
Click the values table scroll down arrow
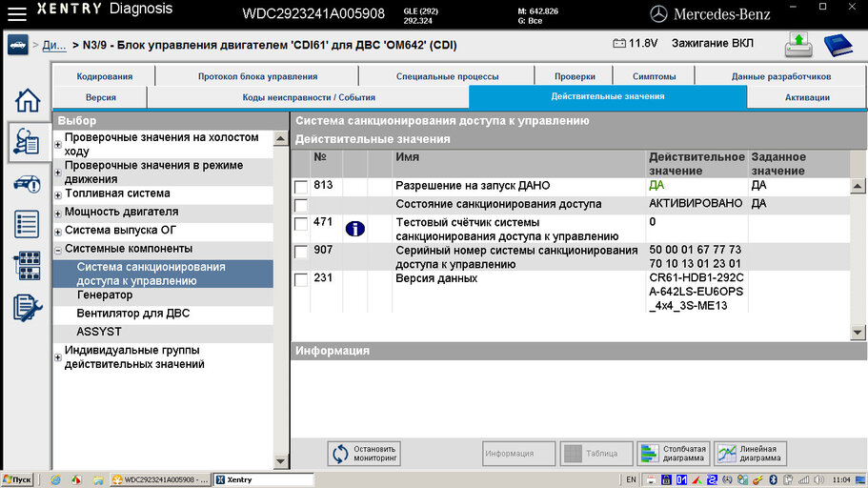(858, 333)
